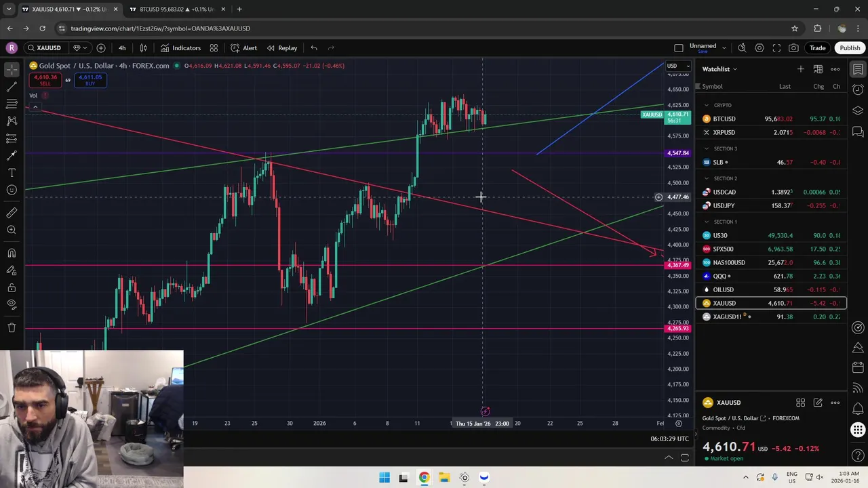Add a symbol to the Watchlist
The height and width of the screenshot is (488, 868).
pos(801,69)
